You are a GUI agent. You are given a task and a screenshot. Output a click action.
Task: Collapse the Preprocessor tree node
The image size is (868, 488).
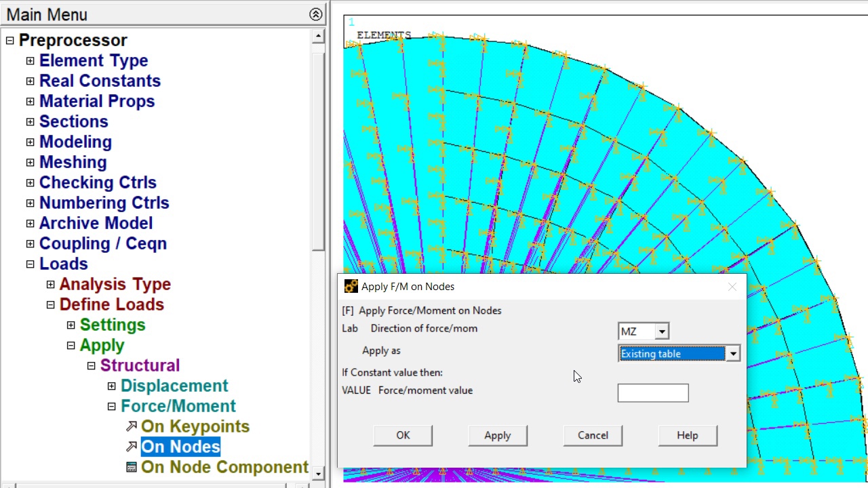click(10, 41)
